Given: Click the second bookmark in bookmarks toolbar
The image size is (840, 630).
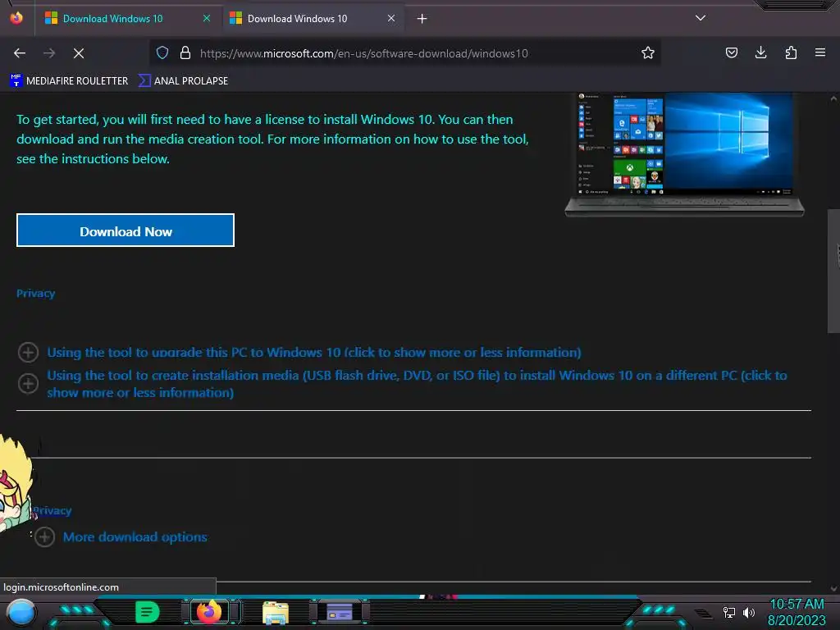Looking at the screenshot, I should pos(183,81).
